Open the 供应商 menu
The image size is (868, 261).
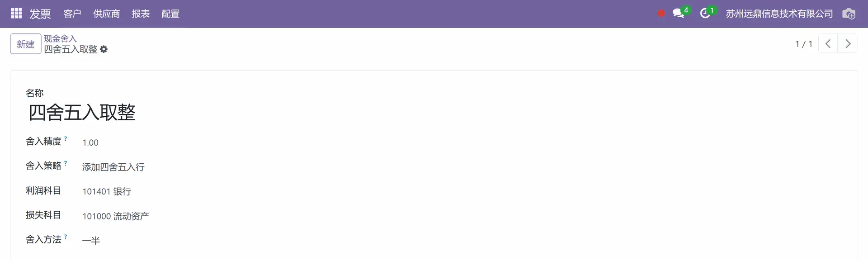point(107,14)
